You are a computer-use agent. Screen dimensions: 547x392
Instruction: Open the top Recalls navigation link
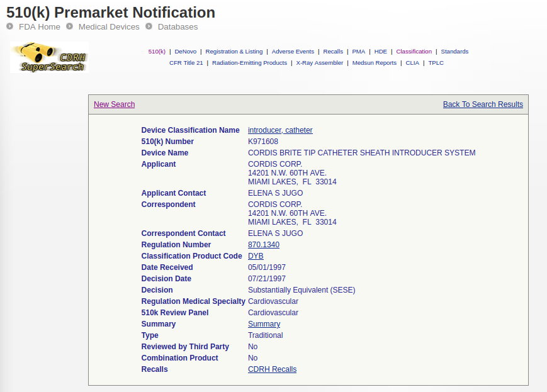(x=333, y=52)
